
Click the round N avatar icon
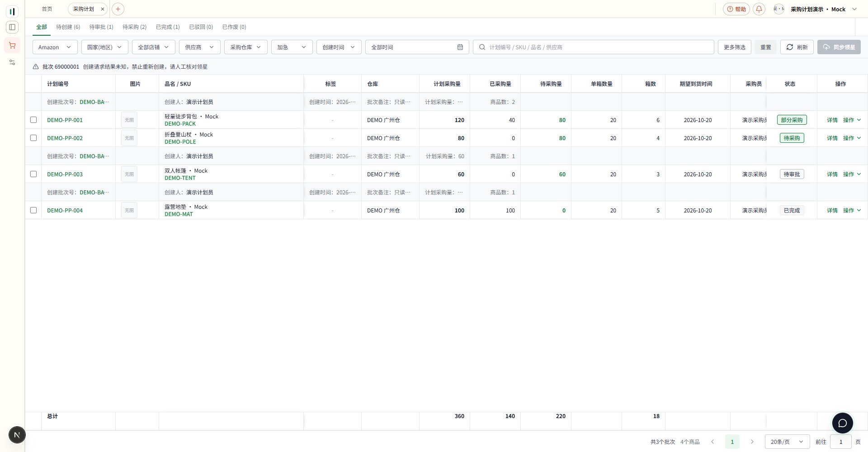17,435
